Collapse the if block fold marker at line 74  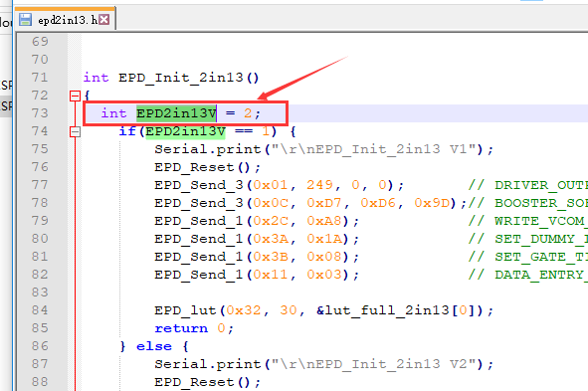pos(75,131)
